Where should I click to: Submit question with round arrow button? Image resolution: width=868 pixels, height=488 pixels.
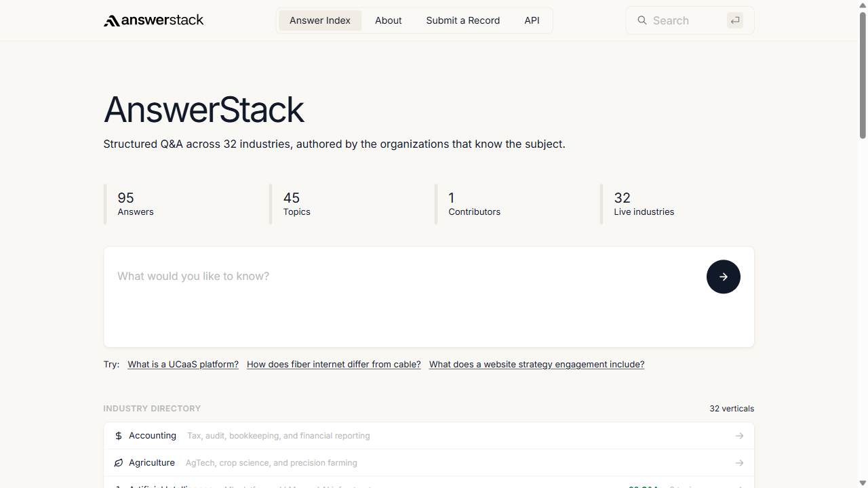[x=724, y=277]
